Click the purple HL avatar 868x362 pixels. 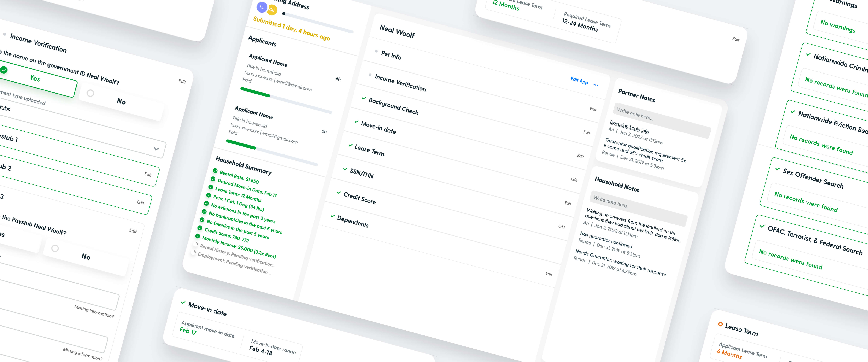coord(262,7)
